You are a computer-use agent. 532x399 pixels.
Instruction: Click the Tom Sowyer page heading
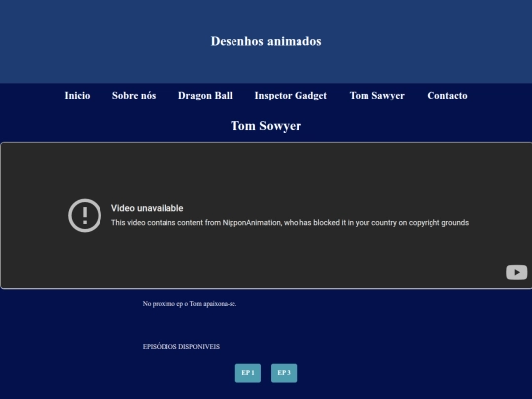[266, 126]
